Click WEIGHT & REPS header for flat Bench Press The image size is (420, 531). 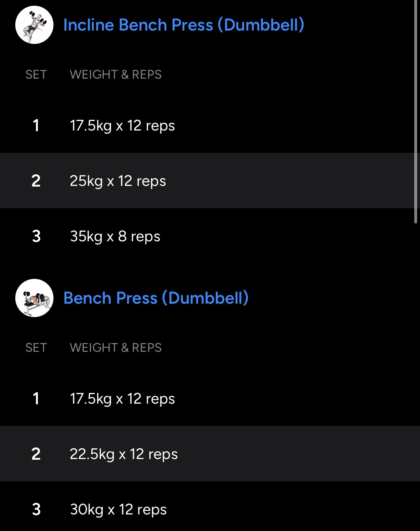(x=116, y=348)
